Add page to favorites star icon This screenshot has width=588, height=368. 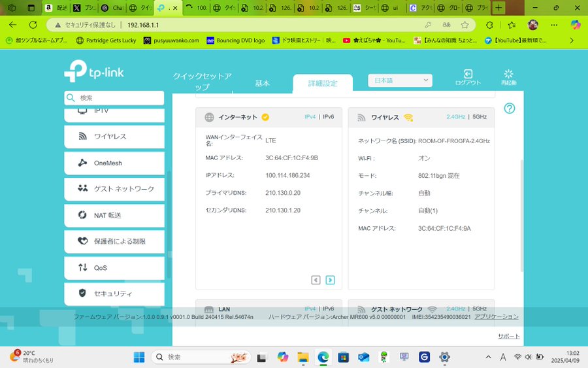tap(465, 25)
